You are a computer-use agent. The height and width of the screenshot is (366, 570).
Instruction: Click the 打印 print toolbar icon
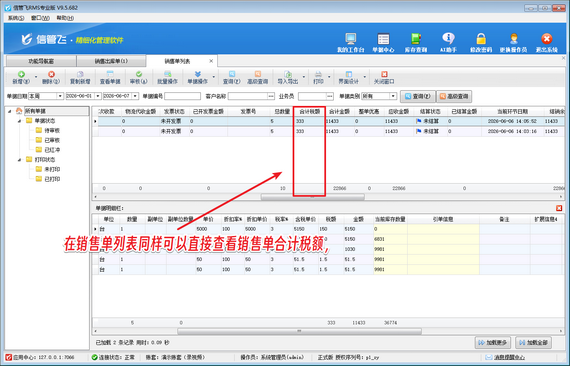point(318,75)
